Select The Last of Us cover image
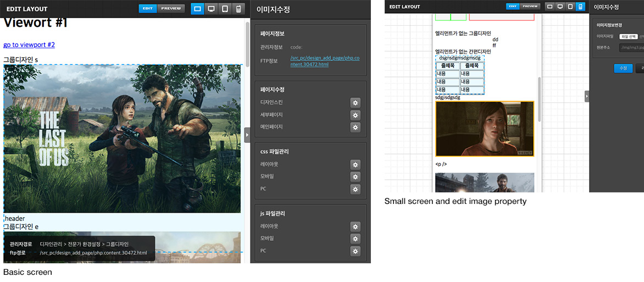 (x=123, y=139)
